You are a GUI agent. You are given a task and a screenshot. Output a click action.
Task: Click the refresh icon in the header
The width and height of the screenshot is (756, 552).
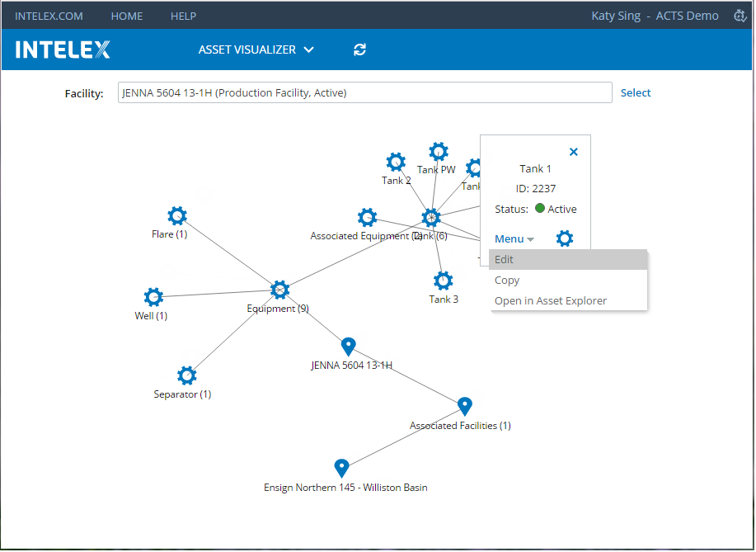pos(359,50)
